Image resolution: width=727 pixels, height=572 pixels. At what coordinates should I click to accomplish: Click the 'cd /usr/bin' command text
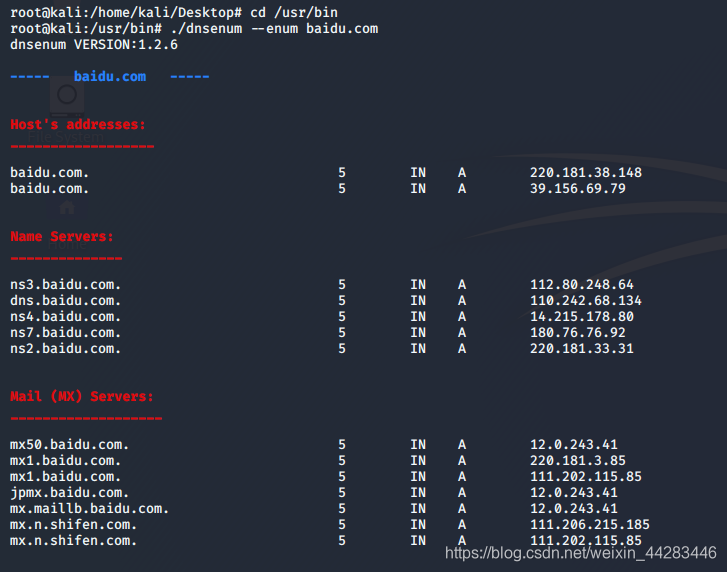coord(294,13)
